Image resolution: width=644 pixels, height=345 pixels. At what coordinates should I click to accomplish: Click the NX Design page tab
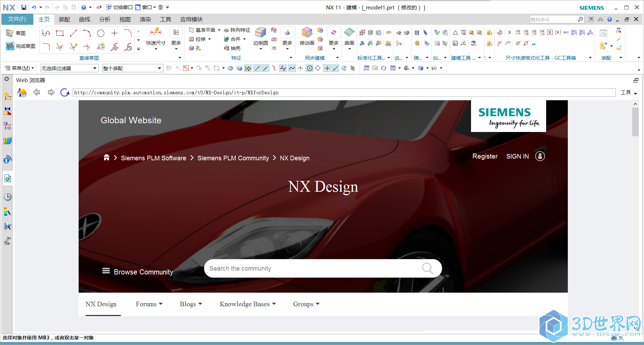(101, 304)
